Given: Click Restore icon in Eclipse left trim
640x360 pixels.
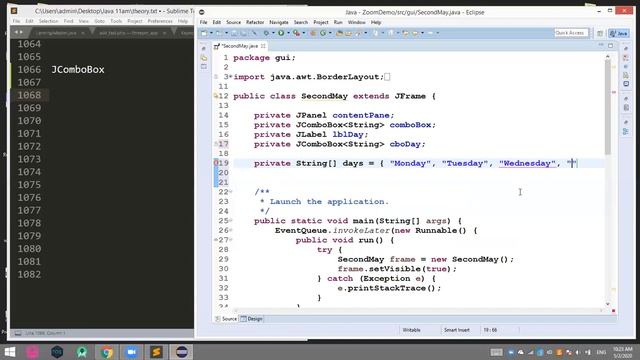Looking at the screenshot, I should point(204,49).
